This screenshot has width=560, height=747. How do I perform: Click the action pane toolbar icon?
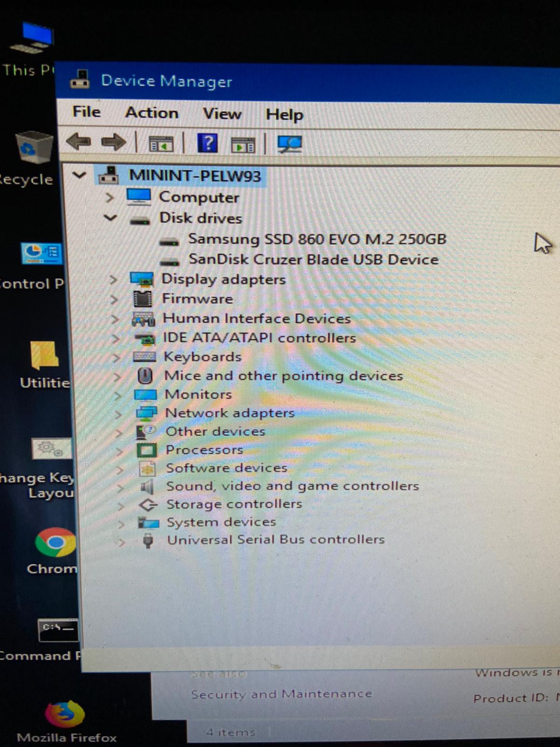[x=243, y=145]
